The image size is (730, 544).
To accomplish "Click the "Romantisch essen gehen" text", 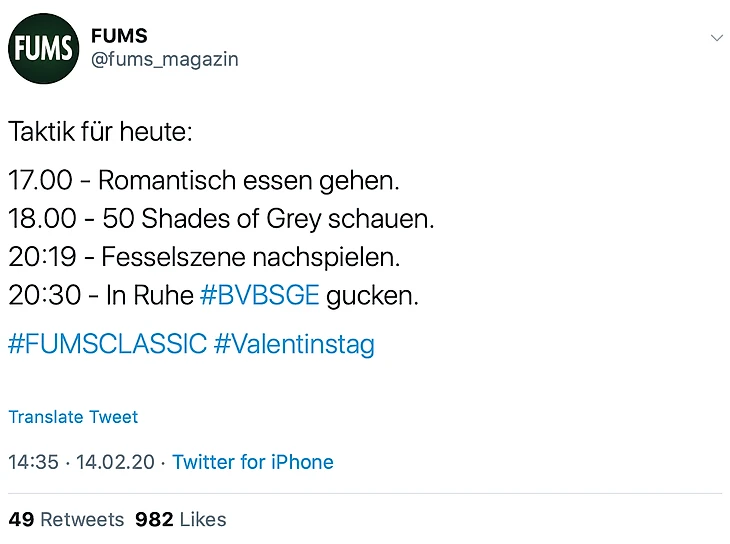I will coord(248,181).
